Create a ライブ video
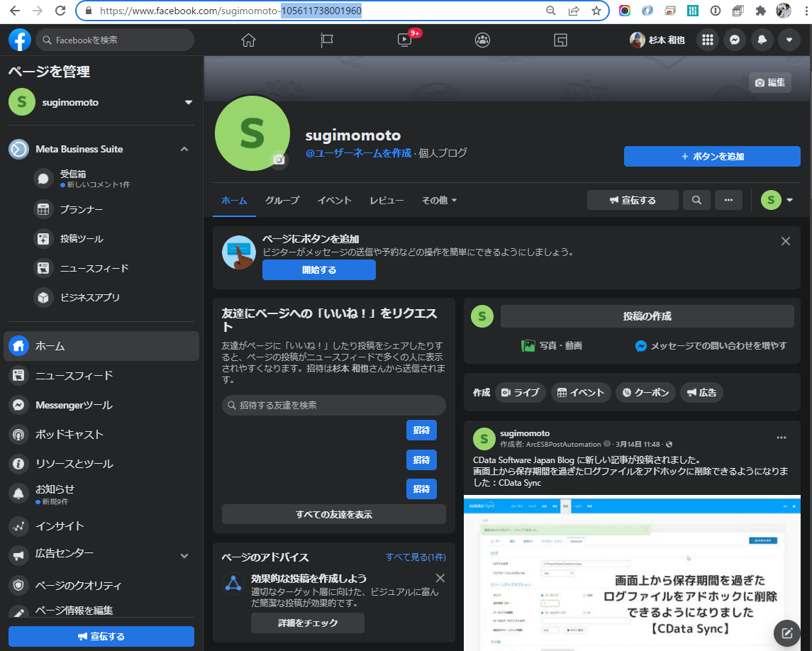The image size is (812, 651). 521,393
